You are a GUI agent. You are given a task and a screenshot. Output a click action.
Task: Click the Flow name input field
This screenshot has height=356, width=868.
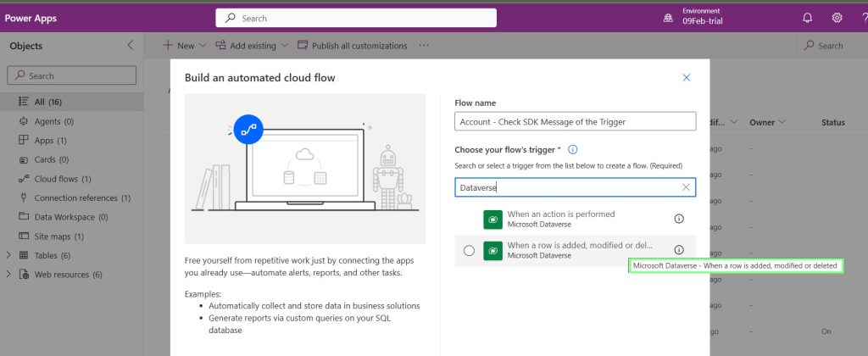576,122
